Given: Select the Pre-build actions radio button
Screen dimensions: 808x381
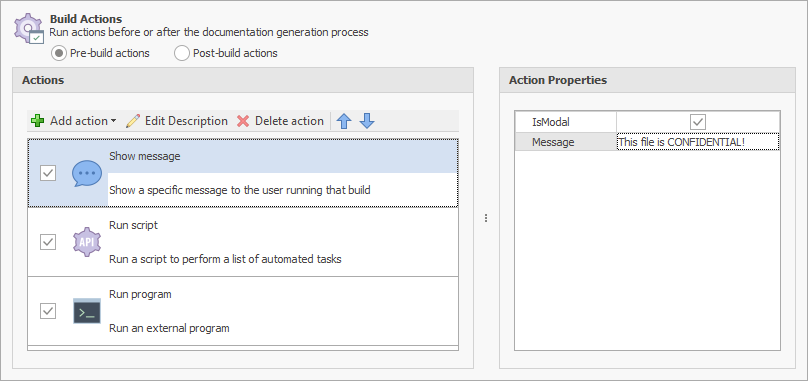Looking at the screenshot, I should click(59, 53).
